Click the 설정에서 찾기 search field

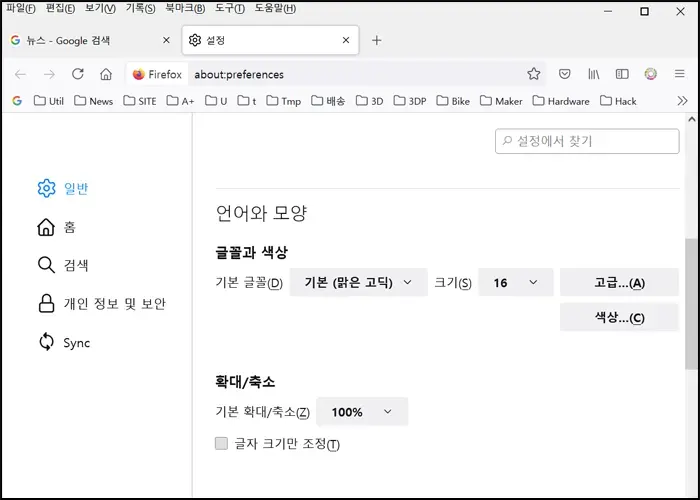(x=587, y=141)
